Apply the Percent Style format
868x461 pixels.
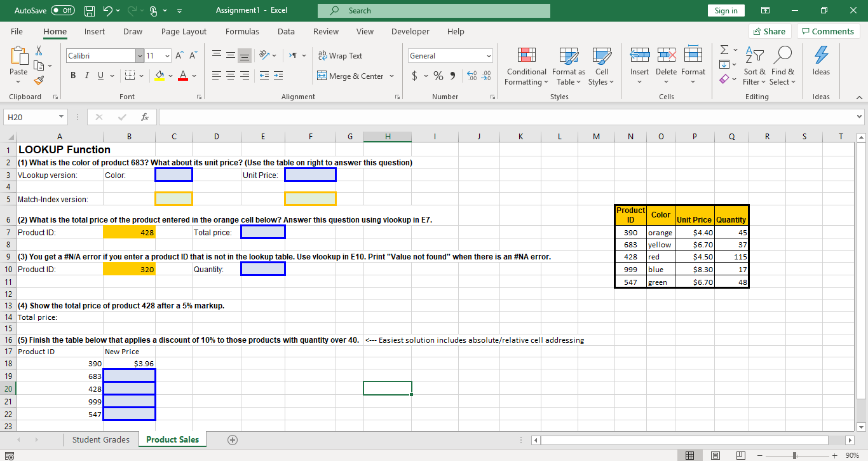click(x=438, y=75)
